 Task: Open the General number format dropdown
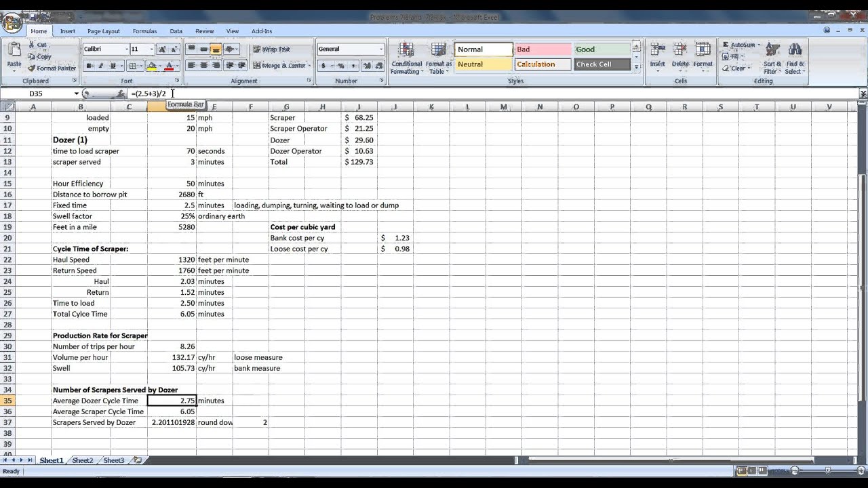tap(380, 49)
